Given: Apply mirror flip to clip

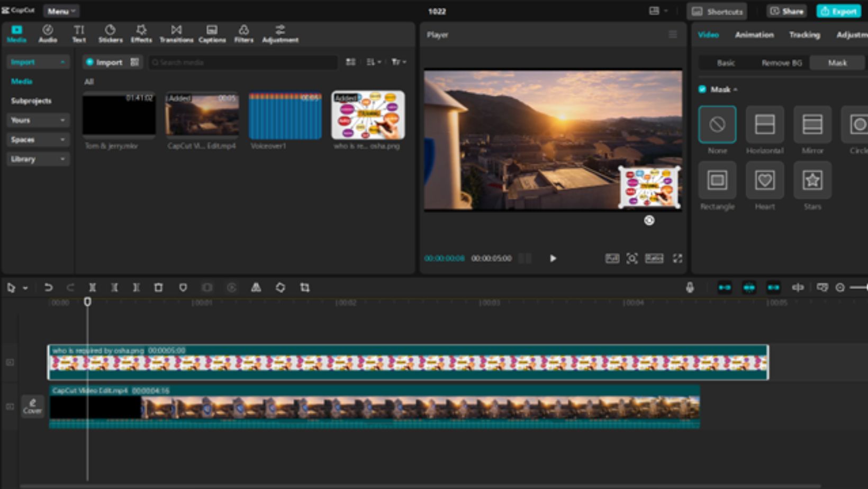Looking at the screenshot, I should [x=256, y=287].
